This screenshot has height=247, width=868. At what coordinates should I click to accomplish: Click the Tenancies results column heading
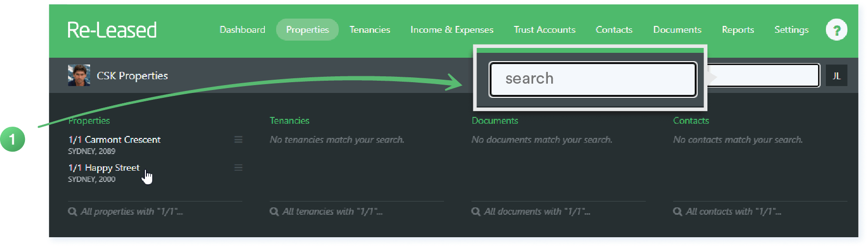point(289,120)
